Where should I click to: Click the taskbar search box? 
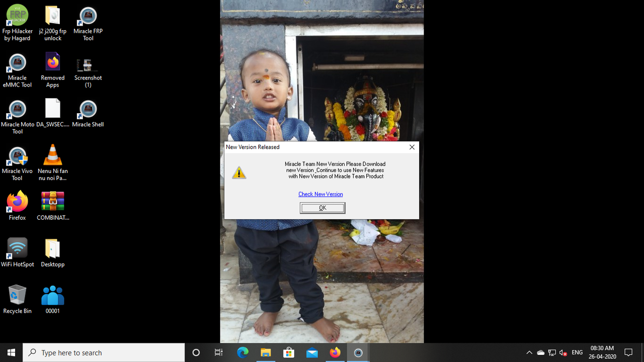[104, 352]
